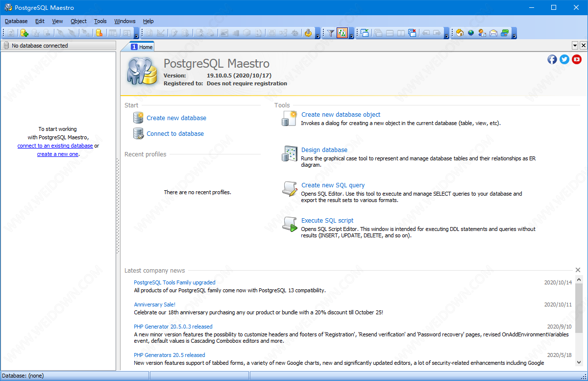Click the tile horizontally toolbar icon
The image size is (588, 381).
click(390, 33)
